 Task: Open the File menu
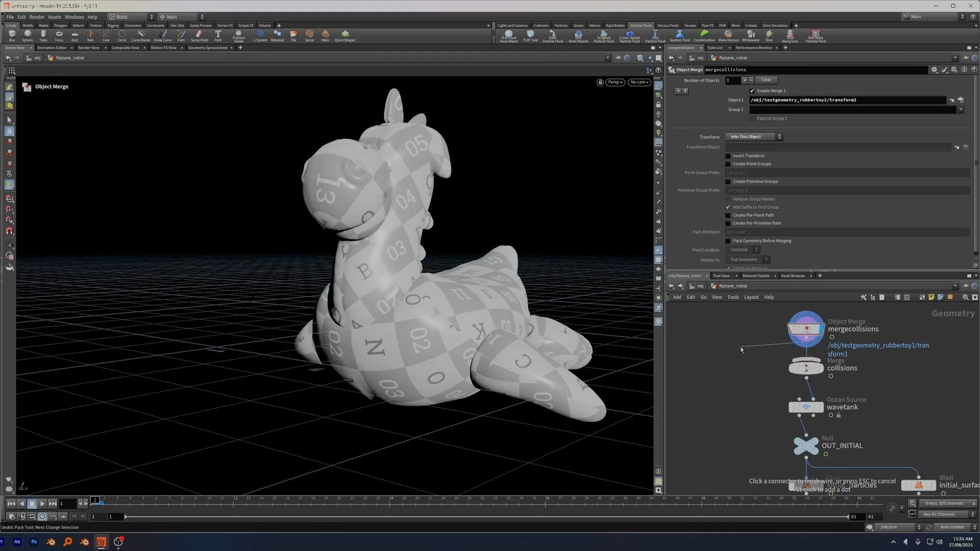(10, 17)
